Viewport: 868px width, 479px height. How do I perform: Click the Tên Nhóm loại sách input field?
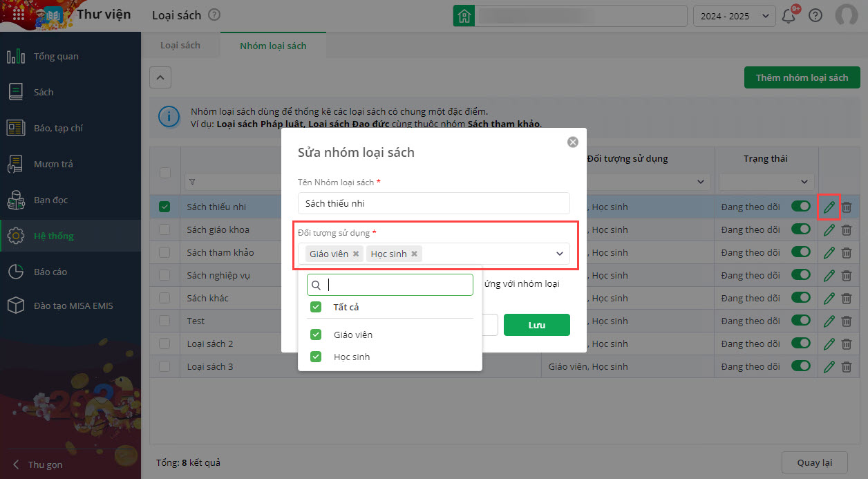coord(434,203)
